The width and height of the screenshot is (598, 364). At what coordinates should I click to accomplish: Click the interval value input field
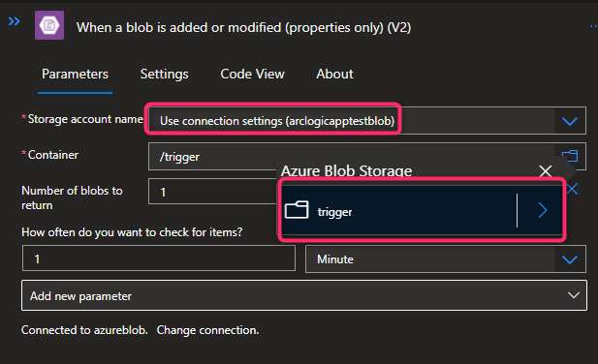tap(159, 258)
